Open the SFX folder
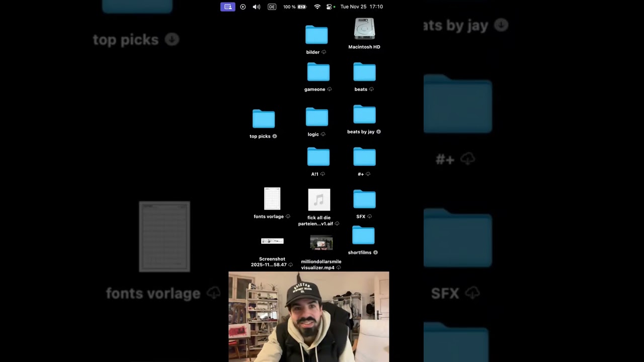 [x=364, y=200]
